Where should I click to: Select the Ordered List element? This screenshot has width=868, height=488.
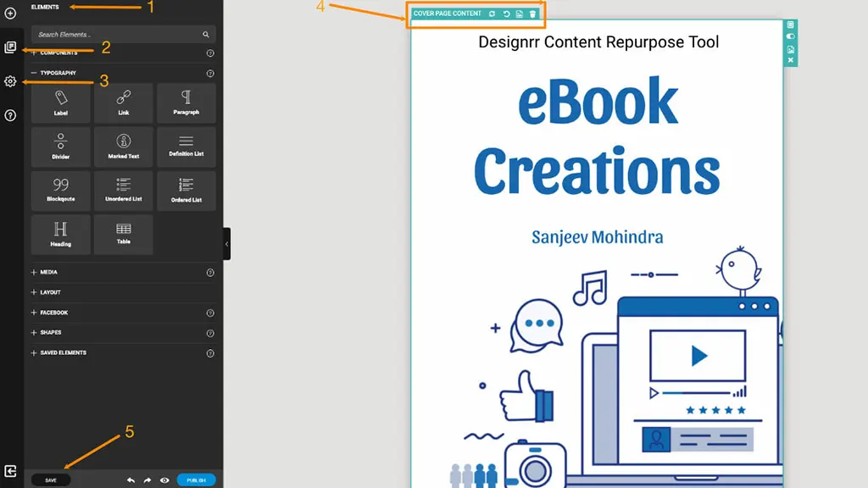(x=186, y=191)
